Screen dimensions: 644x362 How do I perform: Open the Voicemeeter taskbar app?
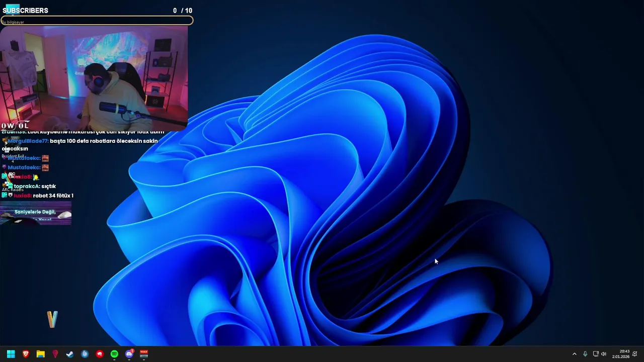pyautogui.click(x=144, y=354)
